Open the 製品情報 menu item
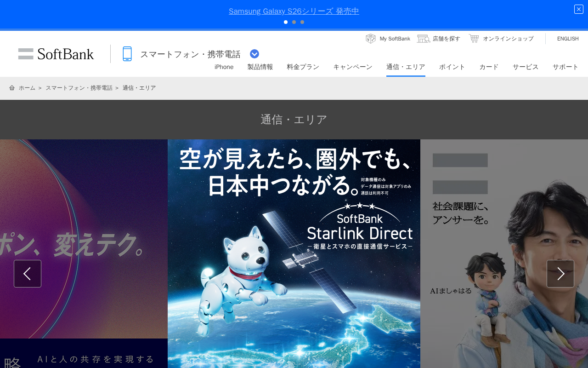The width and height of the screenshot is (588, 368). click(260, 67)
